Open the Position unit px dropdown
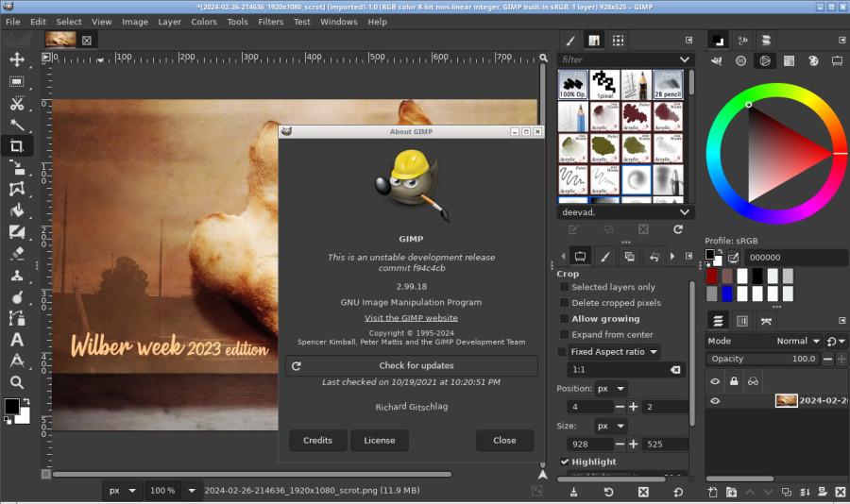The height and width of the screenshot is (504, 850). (610, 389)
